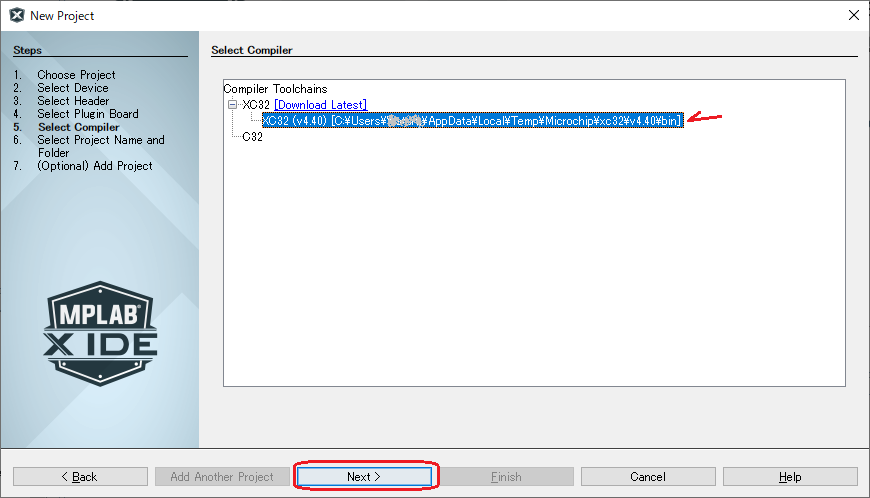870x498 pixels.
Task: Select the XC32 (v4.40) compiler entry
Action: [472, 120]
